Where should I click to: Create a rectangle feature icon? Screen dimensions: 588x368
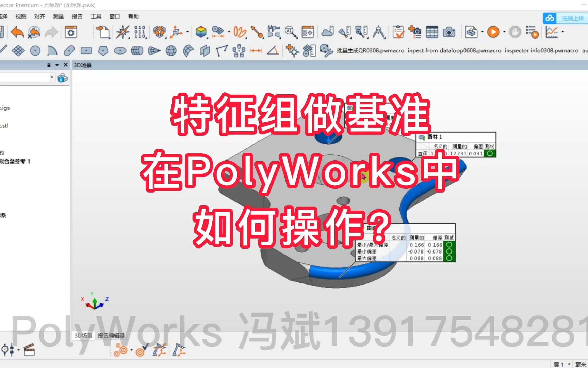click(x=86, y=51)
